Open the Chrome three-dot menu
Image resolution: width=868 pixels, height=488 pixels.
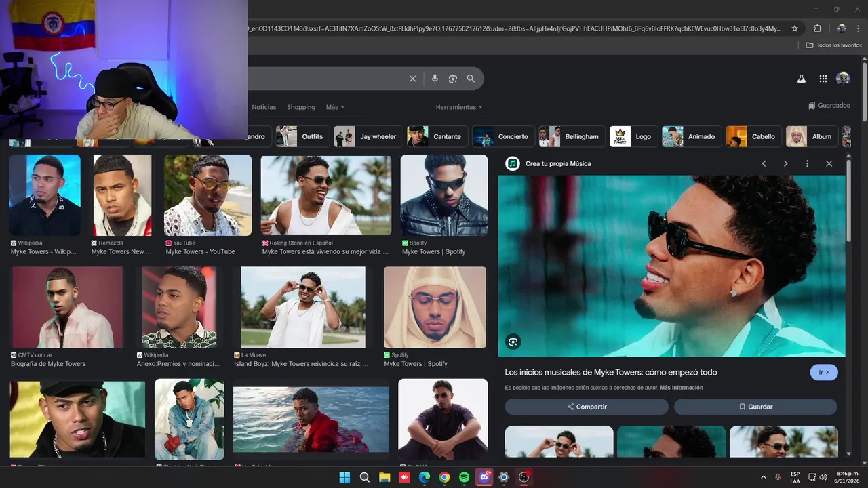(x=858, y=28)
